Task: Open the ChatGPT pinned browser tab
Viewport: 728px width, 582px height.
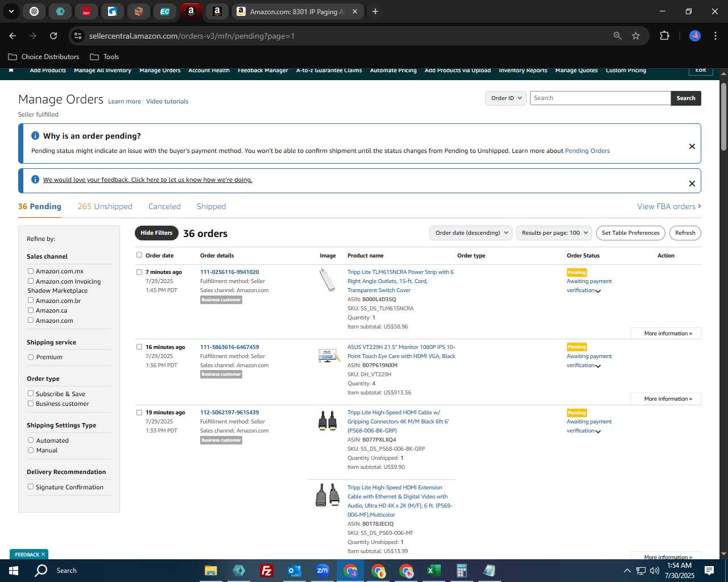Action: pyautogui.click(x=34, y=11)
